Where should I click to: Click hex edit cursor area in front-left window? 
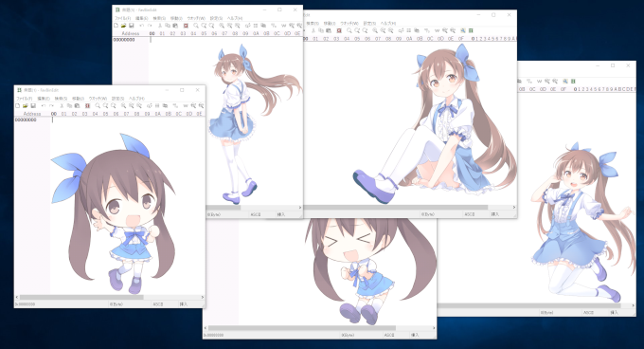53,120
